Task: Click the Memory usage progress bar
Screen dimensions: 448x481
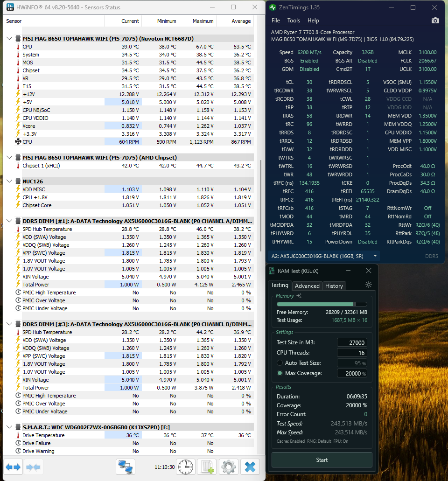Action: click(322, 304)
